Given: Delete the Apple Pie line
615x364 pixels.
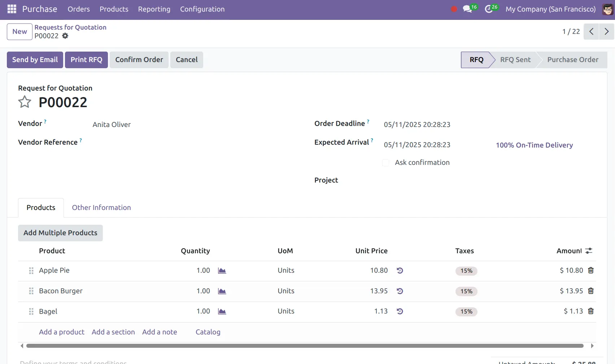Looking at the screenshot, I should (591, 270).
